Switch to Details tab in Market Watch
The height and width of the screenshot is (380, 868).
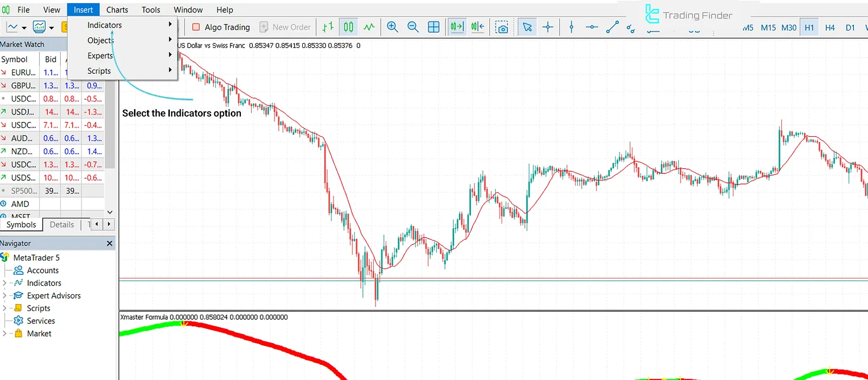pyautogui.click(x=62, y=224)
